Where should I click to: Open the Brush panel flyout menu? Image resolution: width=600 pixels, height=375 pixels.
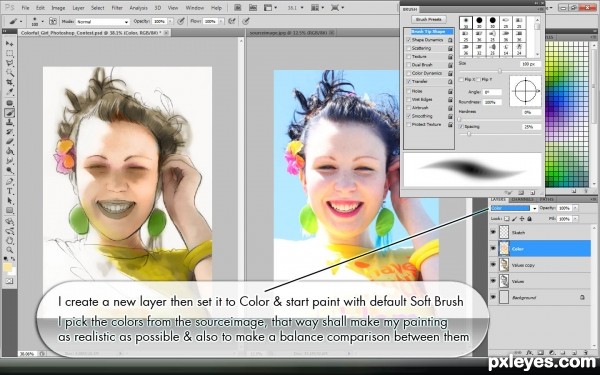click(541, 8)
